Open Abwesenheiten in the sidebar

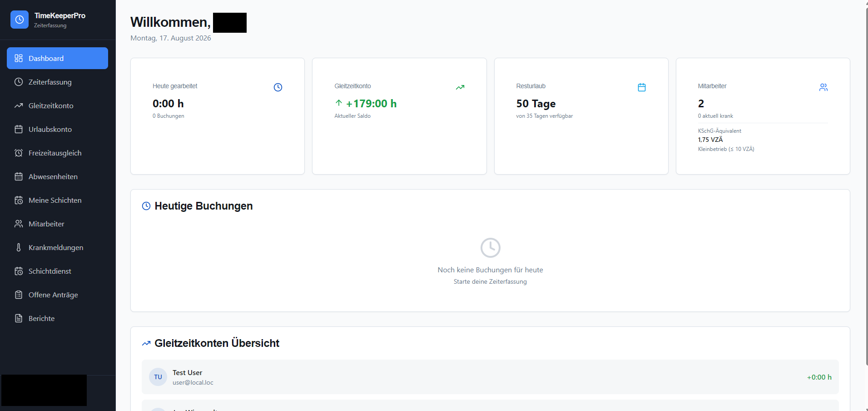click(57, 176)
